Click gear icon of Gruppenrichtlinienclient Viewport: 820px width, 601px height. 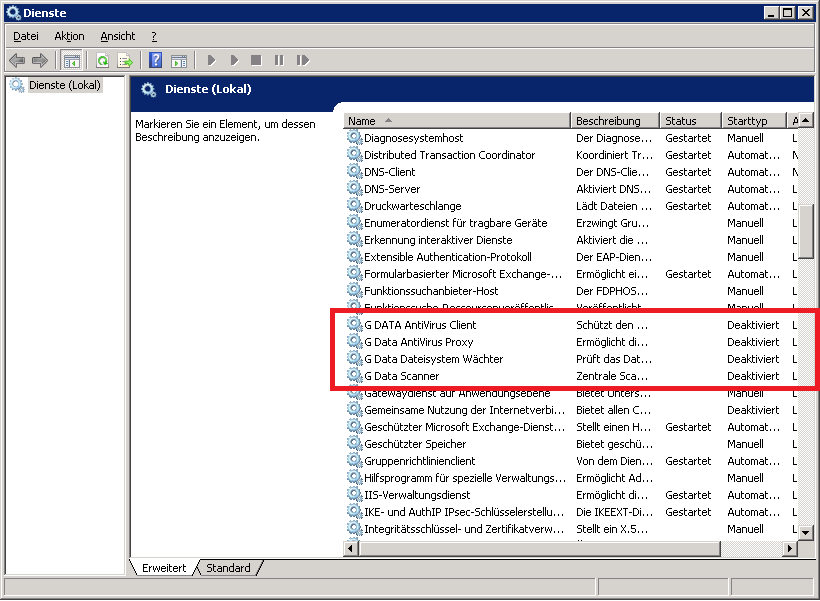coord(355,460)
